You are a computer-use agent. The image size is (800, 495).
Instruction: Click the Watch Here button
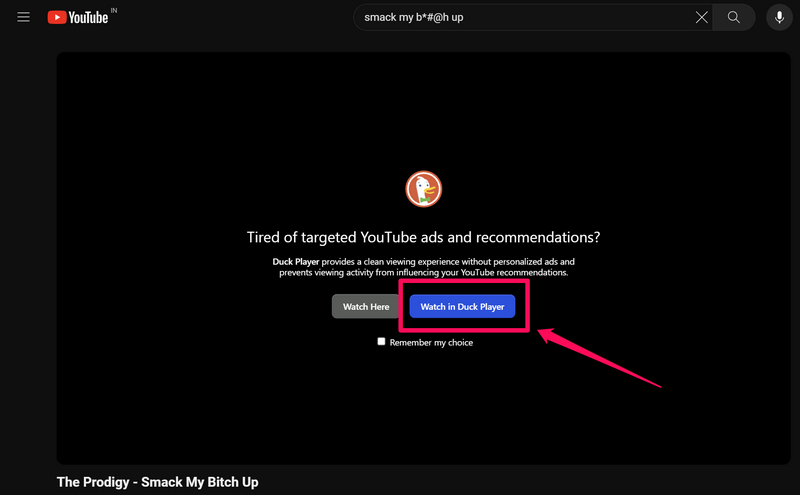366,307
